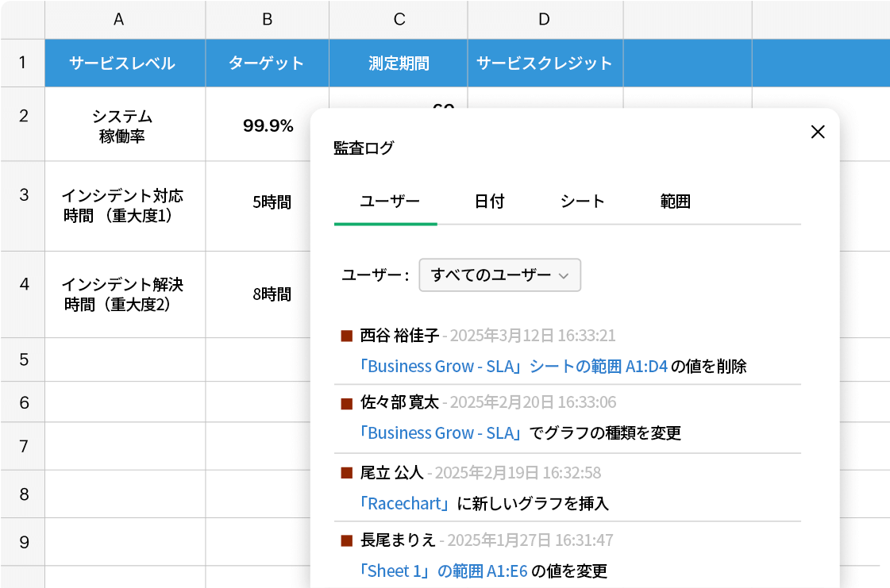Select the インシデント解決時間（重大度2）cell
Screen dimensions: 890x588
125,294
